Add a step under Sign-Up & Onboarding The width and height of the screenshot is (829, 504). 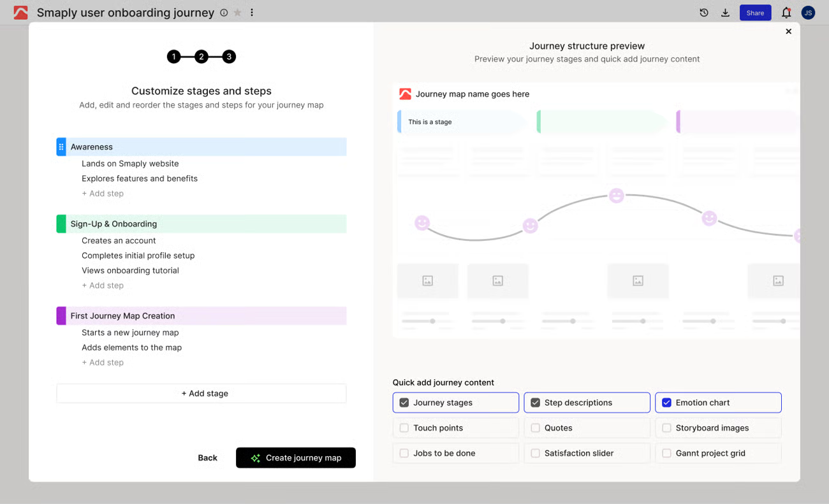103,285
